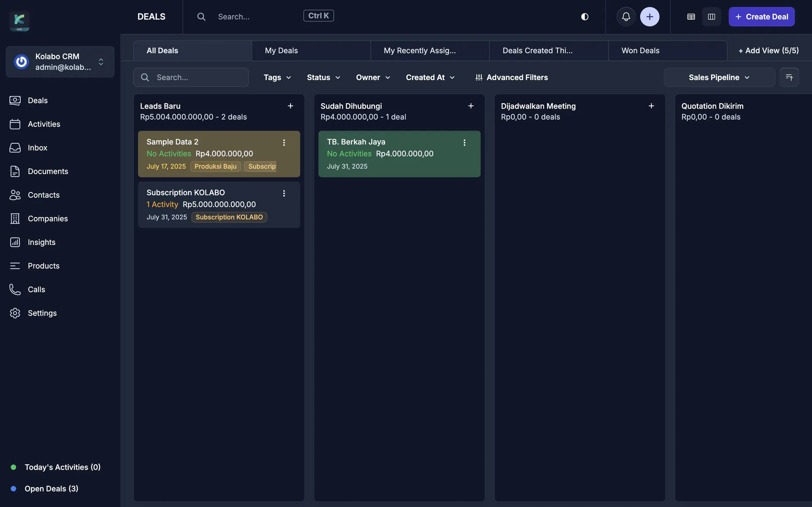Open TB. Berkah Jaya card options menu
The width and height of the screenshot is (812, 507).
point(464,143)
